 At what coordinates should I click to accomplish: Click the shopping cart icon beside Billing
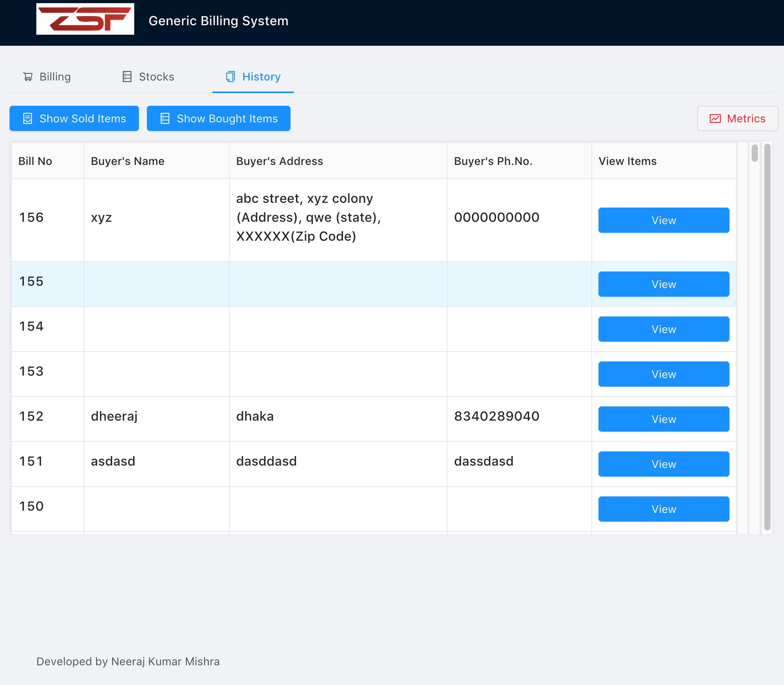tap(28, 77)
